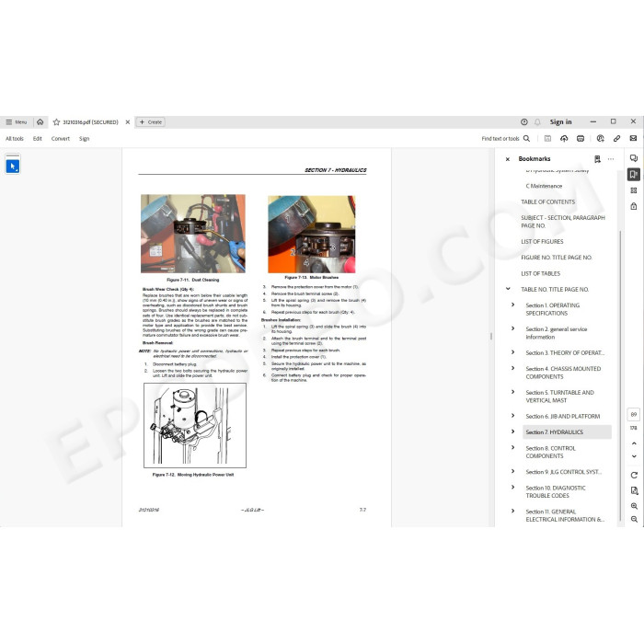Collapse the TABLE NO. TITLE PAGE NO. bookmark

point(508,289)
